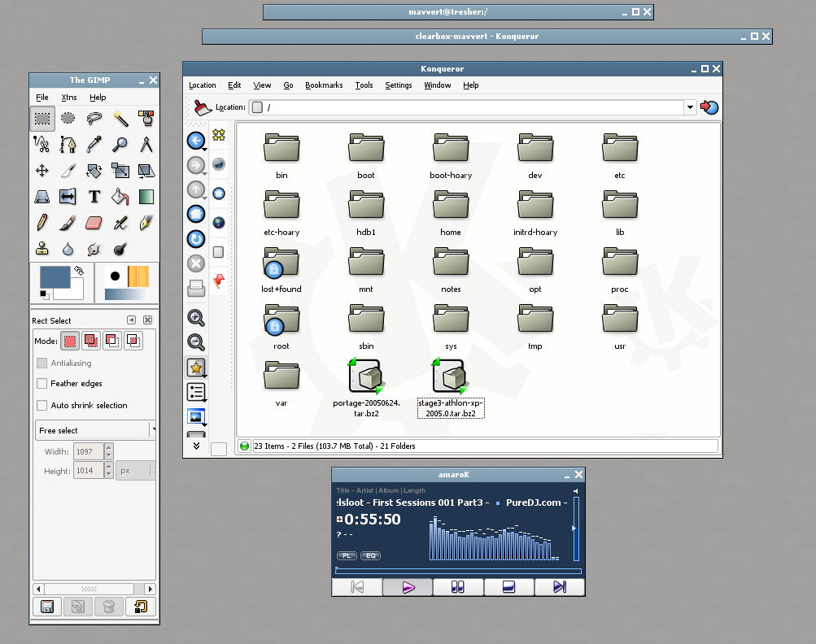Screen dimensions: 816x644
Task: Choose the Clone stamp tool
Action: pos(42,248)
